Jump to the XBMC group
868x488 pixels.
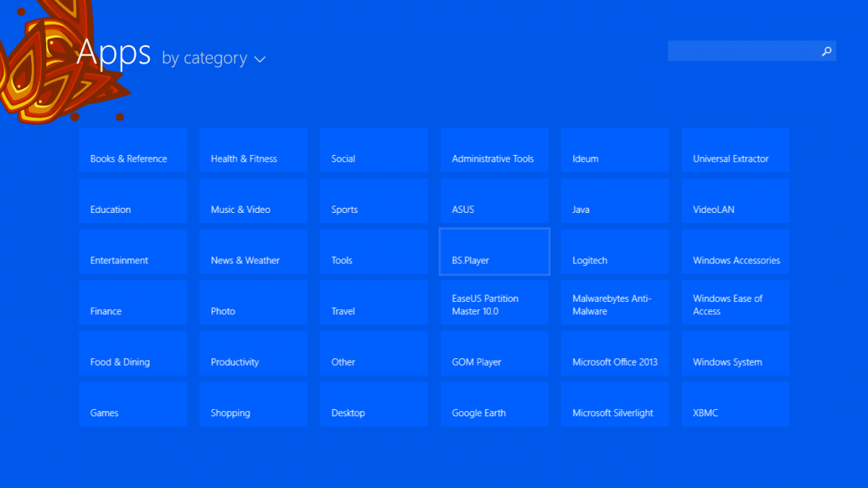tap(736, 403)
